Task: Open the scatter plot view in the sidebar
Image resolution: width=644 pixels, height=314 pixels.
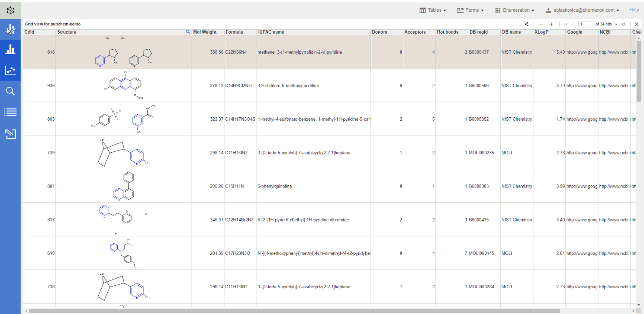Action: 10,70
